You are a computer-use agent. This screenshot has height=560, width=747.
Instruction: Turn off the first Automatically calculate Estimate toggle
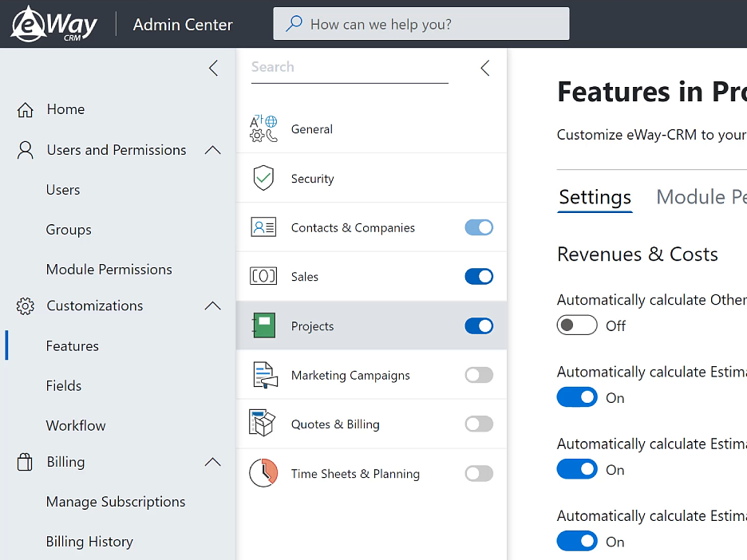coord(577,397)
